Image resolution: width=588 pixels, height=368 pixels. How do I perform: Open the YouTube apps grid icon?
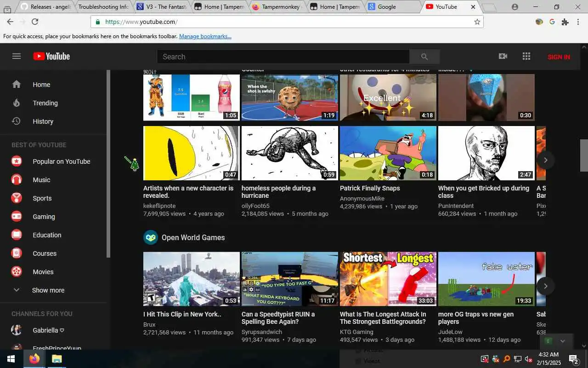coord(526,56)
